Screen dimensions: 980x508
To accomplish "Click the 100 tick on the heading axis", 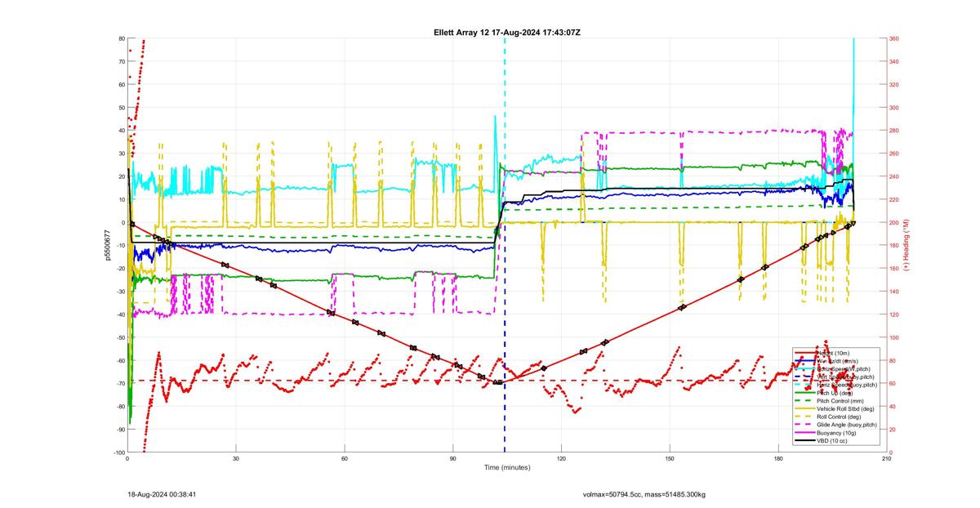I will point(895,337).
